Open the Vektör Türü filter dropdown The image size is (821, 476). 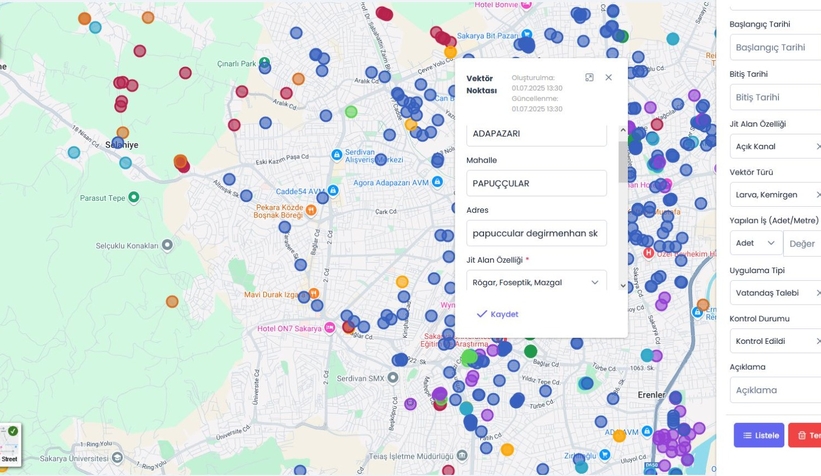(775, 195)
